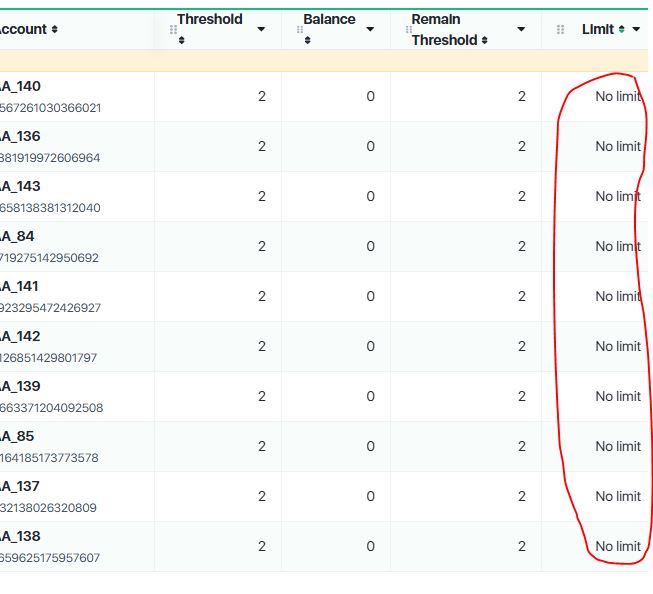Sort by the Account column sort arrows
This screenshot has height=594, width=653.
coord(55,30)
